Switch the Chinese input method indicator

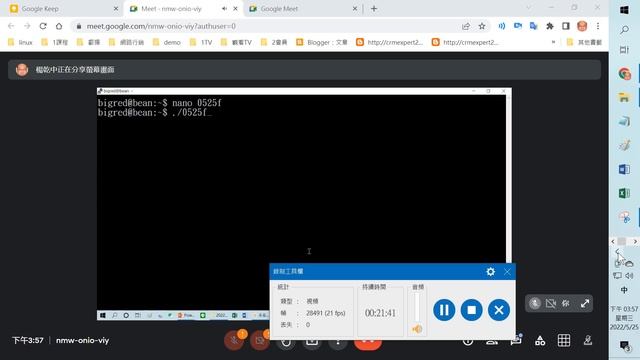point(624,290)
